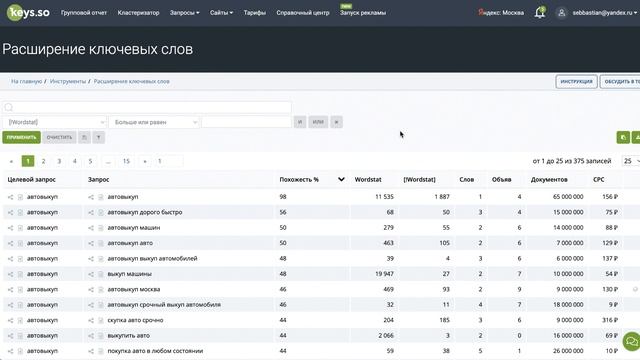640x360 pixels.
Task: Click page icon beside query «скупка авто срочно»
Action: (100, 321)
